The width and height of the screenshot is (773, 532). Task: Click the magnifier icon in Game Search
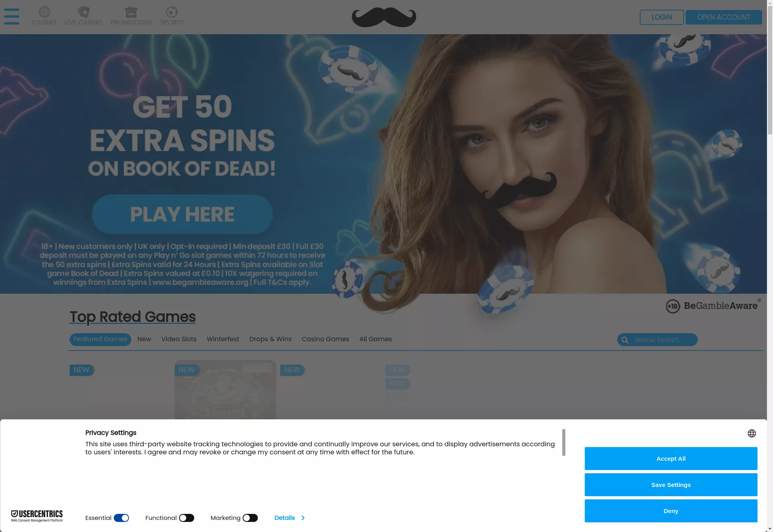point(625,340)
